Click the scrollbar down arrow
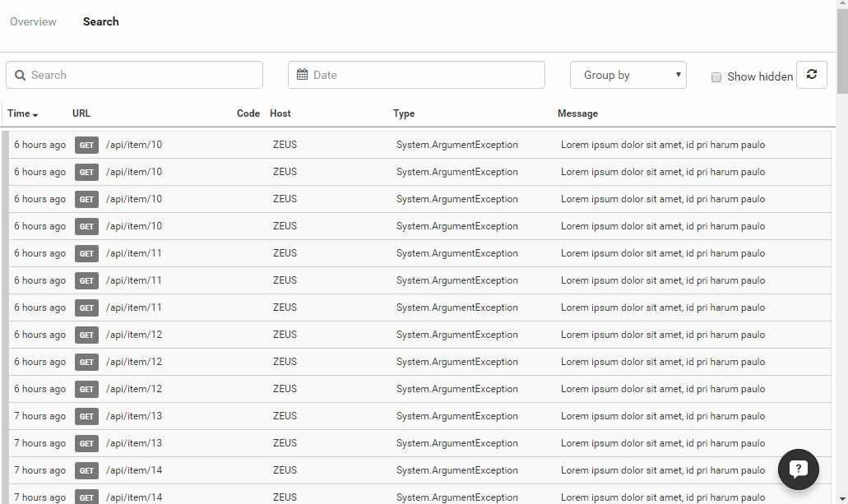848x504 pixels. 842,498
